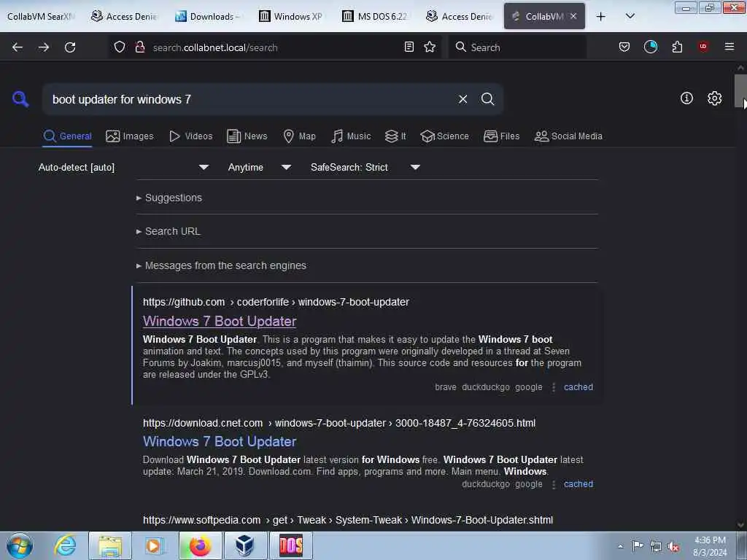Select the Music search category
This screenshot has width=747, height=560.
[x=351, y=136]
